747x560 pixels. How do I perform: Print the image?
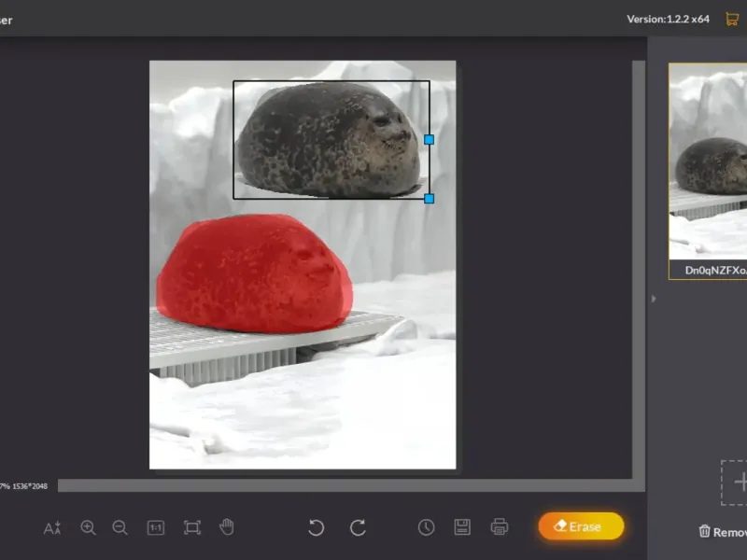(500, 527)
